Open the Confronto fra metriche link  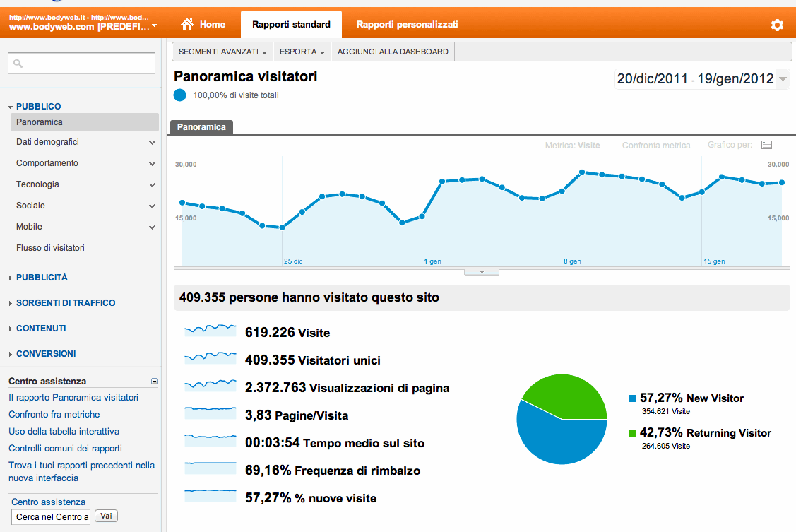pos(54,415)
